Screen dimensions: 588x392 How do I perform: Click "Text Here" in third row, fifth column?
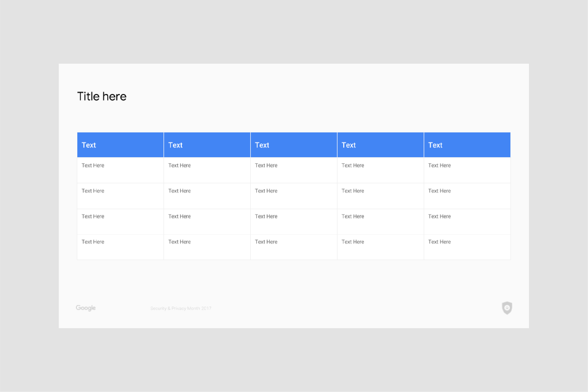coord(440,216)
